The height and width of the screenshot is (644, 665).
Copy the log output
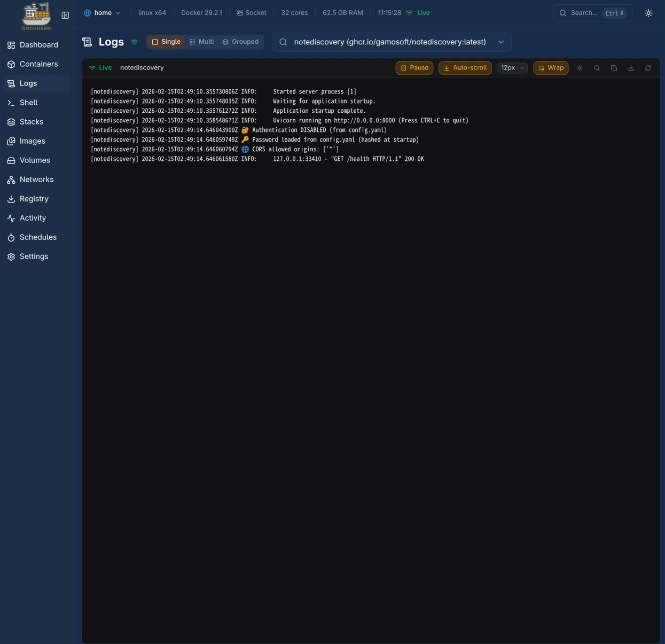tap(614, 68)
